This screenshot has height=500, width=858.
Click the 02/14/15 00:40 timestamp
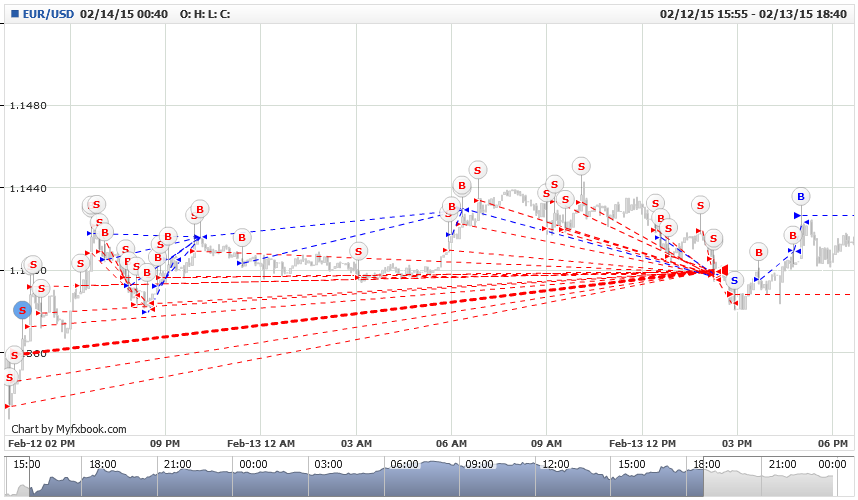[124, 14]
